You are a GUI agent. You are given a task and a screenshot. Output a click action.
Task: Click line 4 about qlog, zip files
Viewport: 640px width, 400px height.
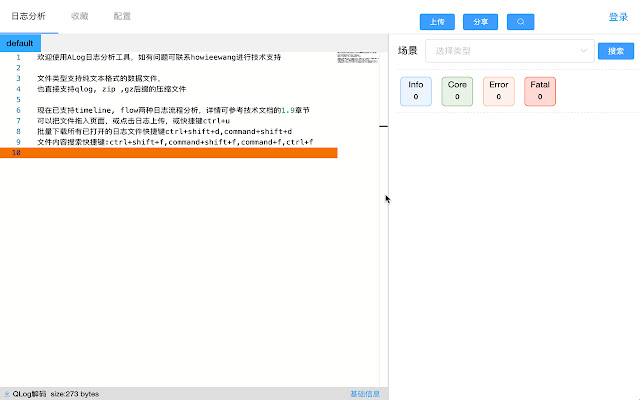pos(111,89)
